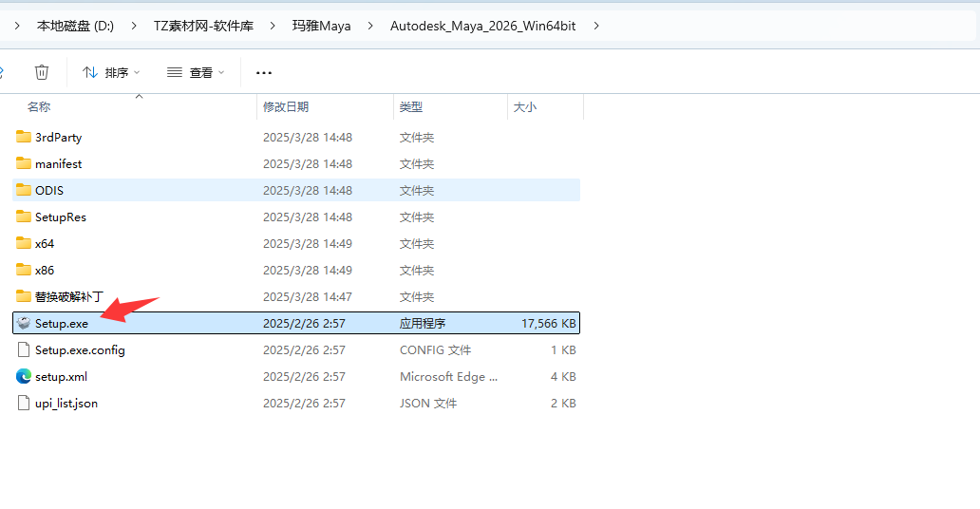
Task: Click Autodesk_Maya_2026_Win64bit breadcrumb segment
Action: (x=483, y=26)
